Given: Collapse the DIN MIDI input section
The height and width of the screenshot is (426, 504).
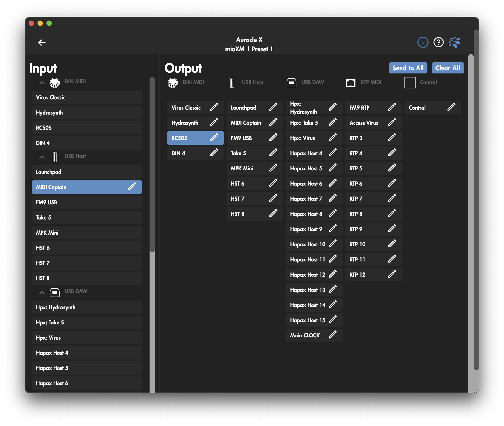Looking at the screenshot, I should 42,83.
